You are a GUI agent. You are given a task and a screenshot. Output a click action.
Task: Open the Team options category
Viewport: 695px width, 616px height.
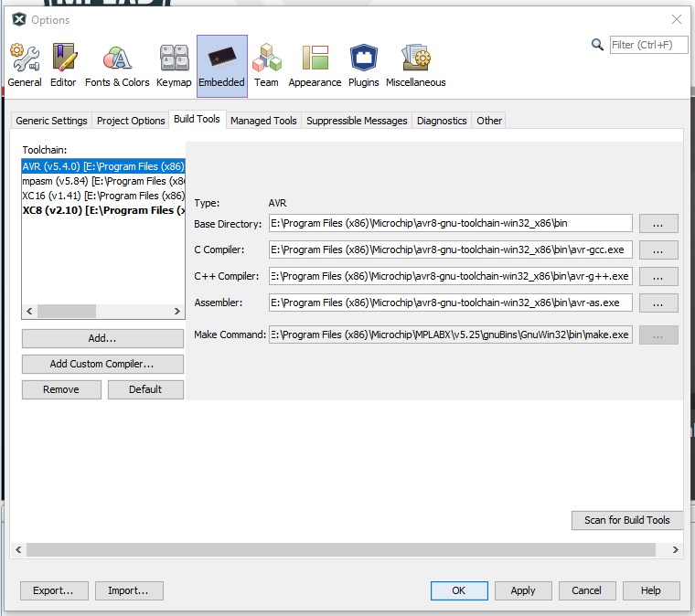tap(266, 66)
